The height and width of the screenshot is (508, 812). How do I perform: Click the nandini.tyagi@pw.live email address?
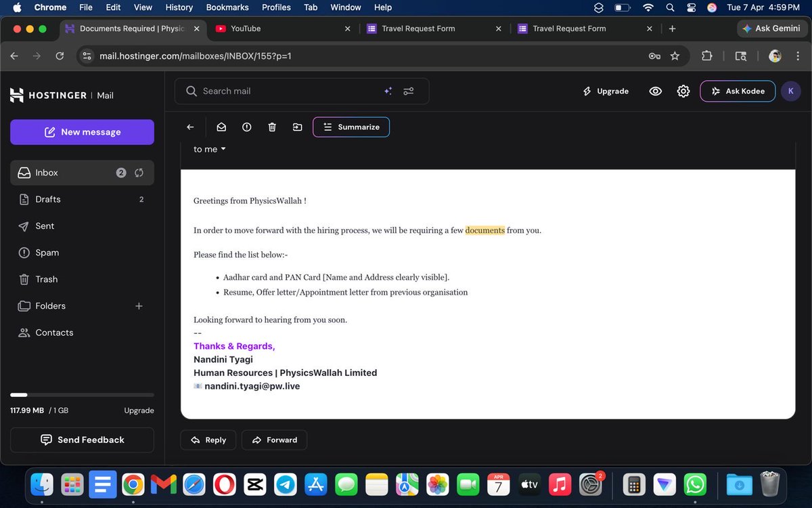tap(252, 386)
